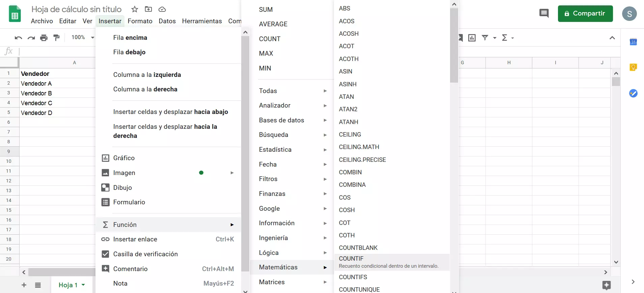The image size is (644, 293).
Task: Open the zoom 100% dropdown
Action: pos(83,37)
